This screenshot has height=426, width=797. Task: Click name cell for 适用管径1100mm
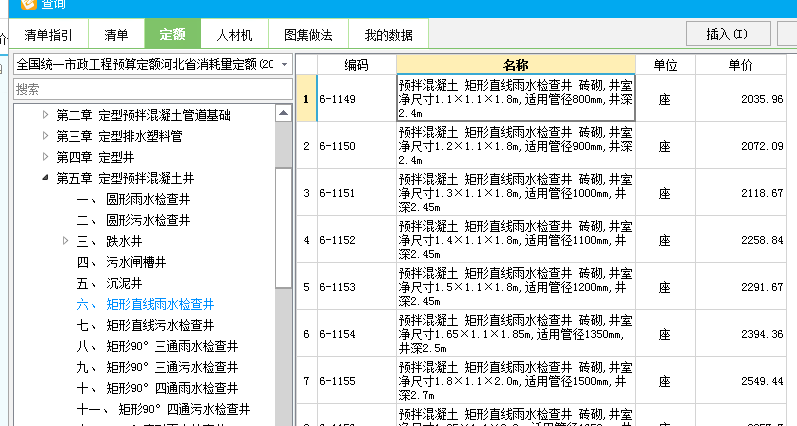tap(515, 240)
